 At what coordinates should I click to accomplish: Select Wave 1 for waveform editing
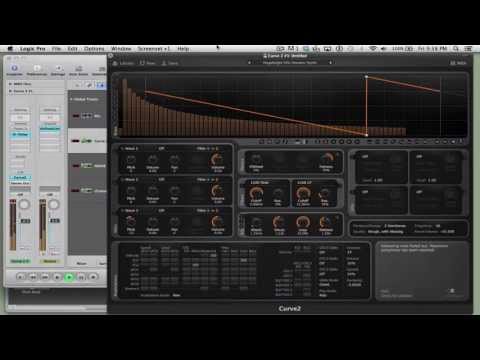pos(131,148)
